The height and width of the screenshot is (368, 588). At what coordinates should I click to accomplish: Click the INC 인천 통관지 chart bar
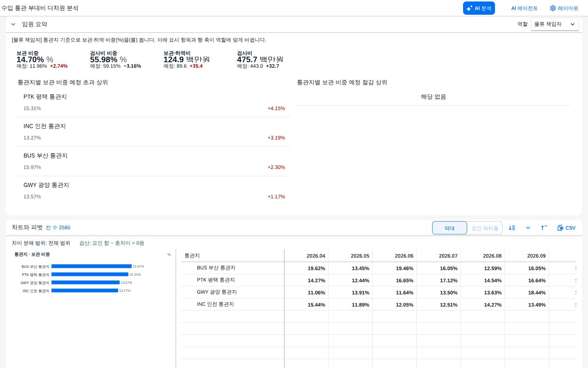pyautogui.click(x=85, y=291)
